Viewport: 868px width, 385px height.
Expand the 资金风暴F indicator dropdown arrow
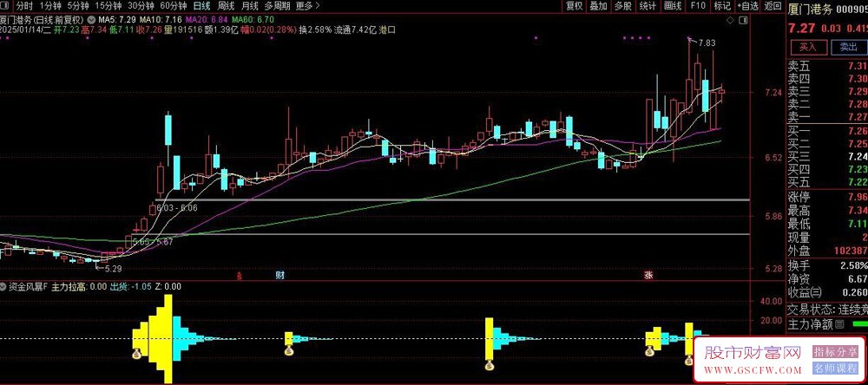coord(3,286)
